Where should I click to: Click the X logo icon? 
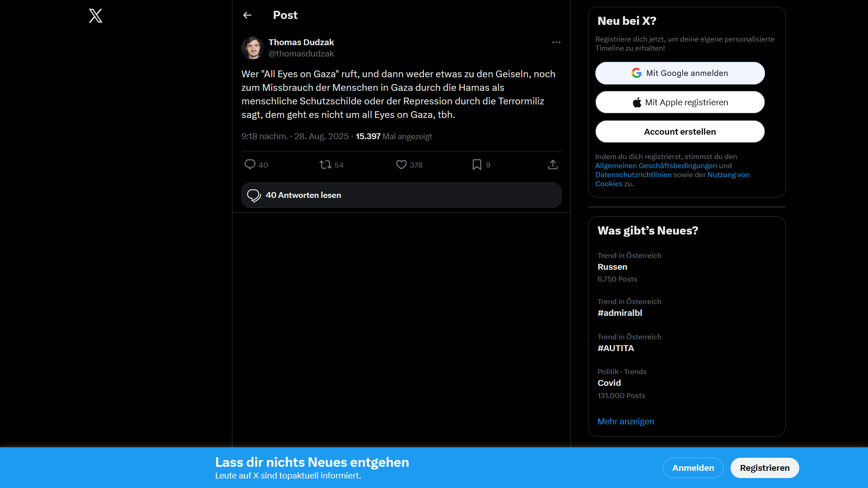pos(95,16)
